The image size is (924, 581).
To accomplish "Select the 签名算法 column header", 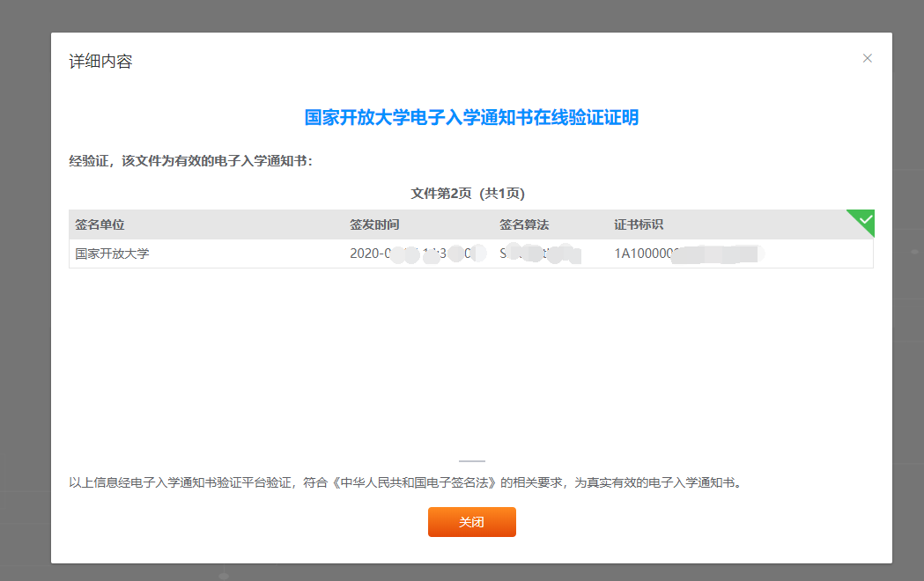I will point(524,224).
